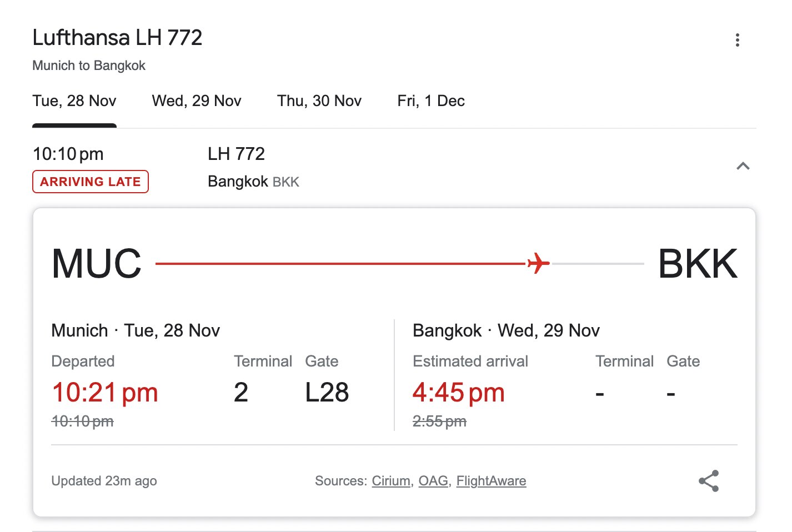This screenshot has height=532, width=792.
Task: Click the L28 departure gate value
Action: (327, 393)
